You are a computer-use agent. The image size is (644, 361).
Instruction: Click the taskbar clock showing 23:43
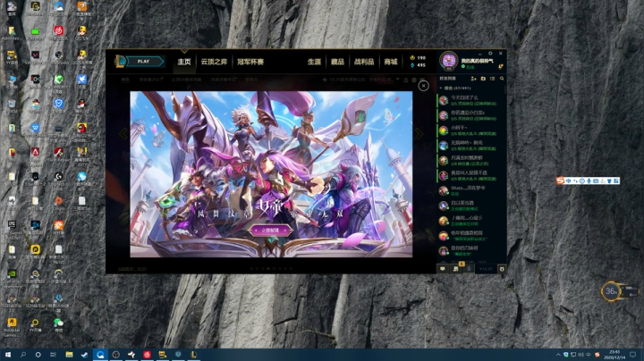click(x=614, y=355)
